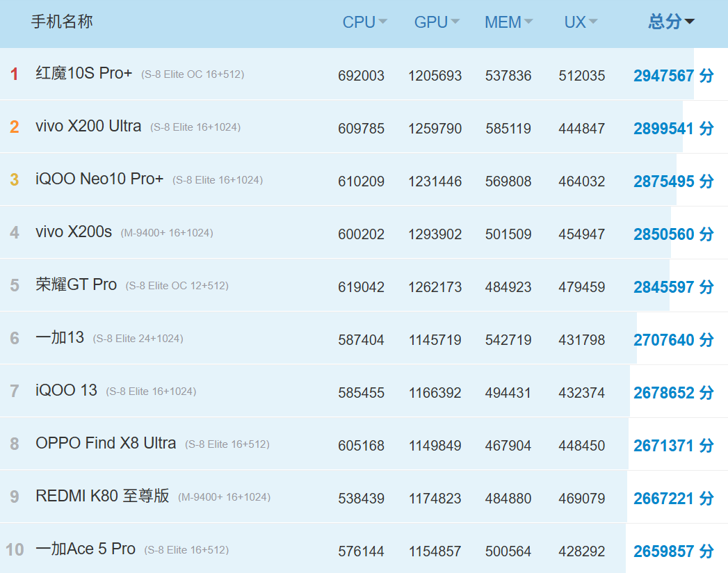728x573 pixels.
Task: Click MEM score 500564
Action: point(508,552)
